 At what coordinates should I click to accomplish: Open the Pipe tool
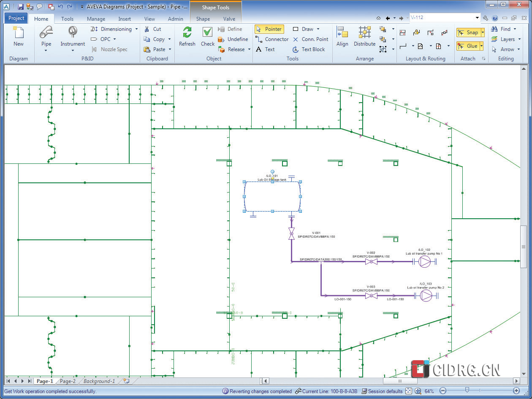(46, 38)
